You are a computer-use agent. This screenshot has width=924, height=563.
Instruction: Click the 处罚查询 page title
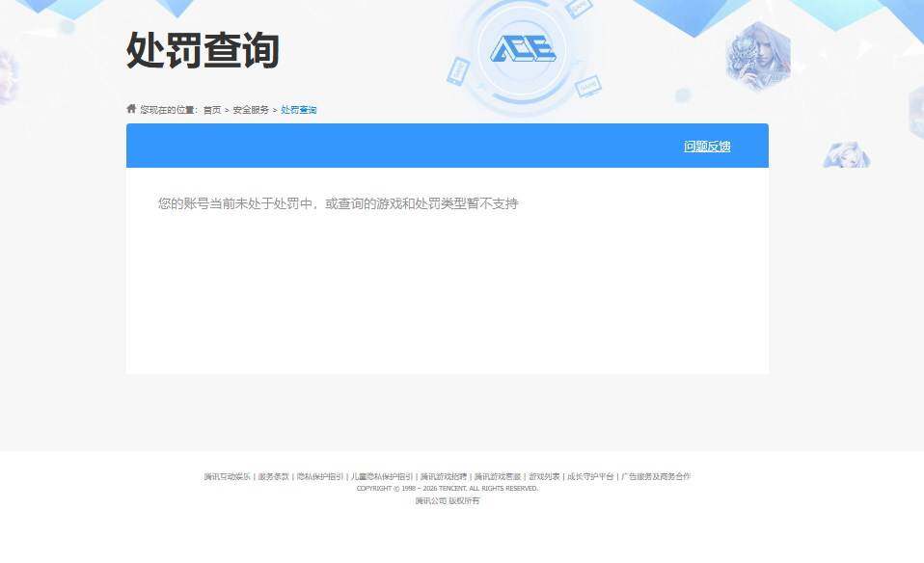point(201,53)
